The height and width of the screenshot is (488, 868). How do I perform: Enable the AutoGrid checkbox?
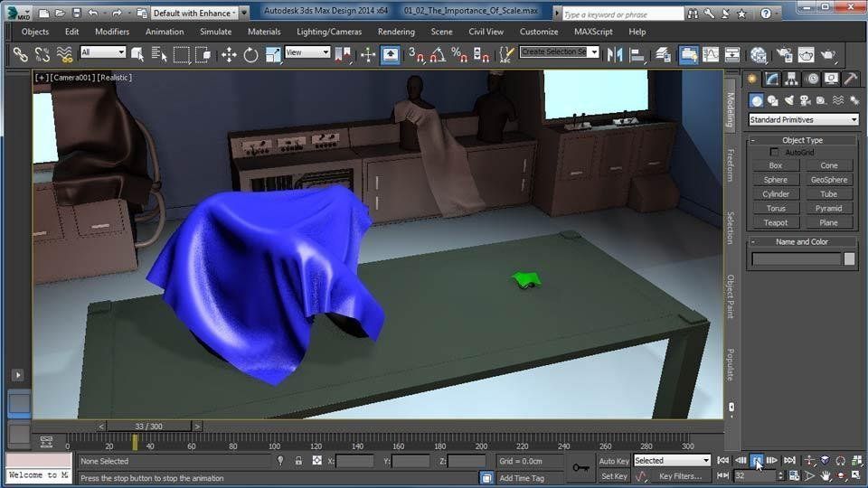pyautogui.click(x=774, y=152)
